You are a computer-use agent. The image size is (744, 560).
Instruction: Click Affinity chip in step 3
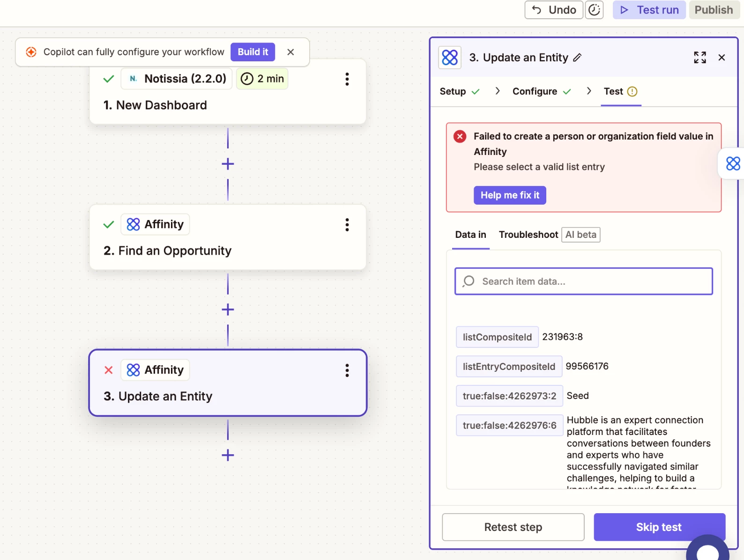(x=156, y=370)
